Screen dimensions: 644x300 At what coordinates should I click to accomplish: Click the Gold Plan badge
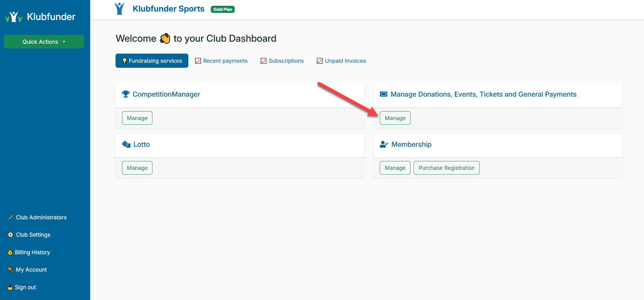pyautogui.click(x=223, y=9)
